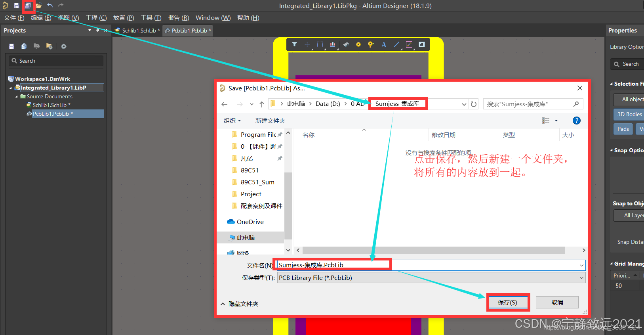Select OneDrive in navigation pane
This screenshot has width=644, height=335.
click(x=250, y=222)
